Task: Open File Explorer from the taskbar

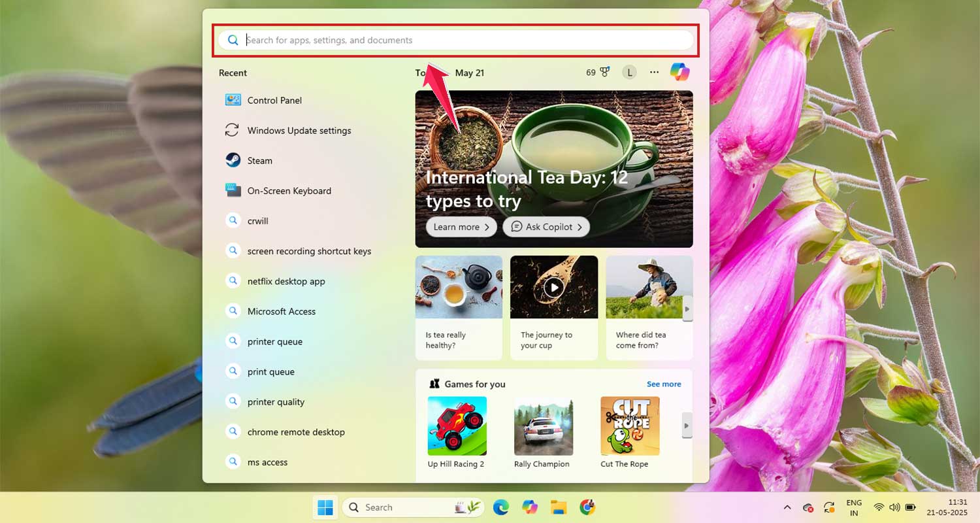Action: click(x=558, y=507)
